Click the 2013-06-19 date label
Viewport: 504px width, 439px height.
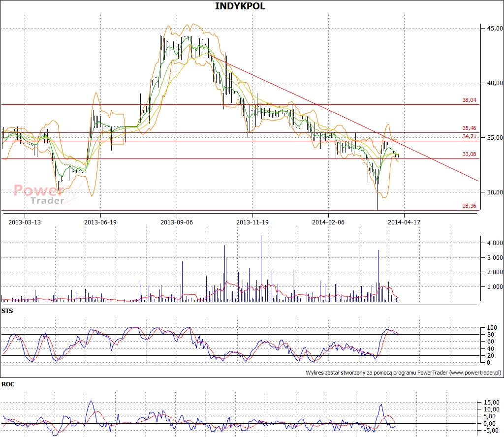tap(100, 222)
